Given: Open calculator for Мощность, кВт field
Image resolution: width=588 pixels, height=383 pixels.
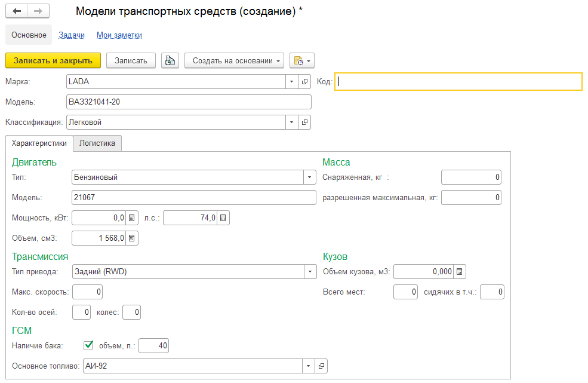Looking at the screenshot, I should point(133,218).
